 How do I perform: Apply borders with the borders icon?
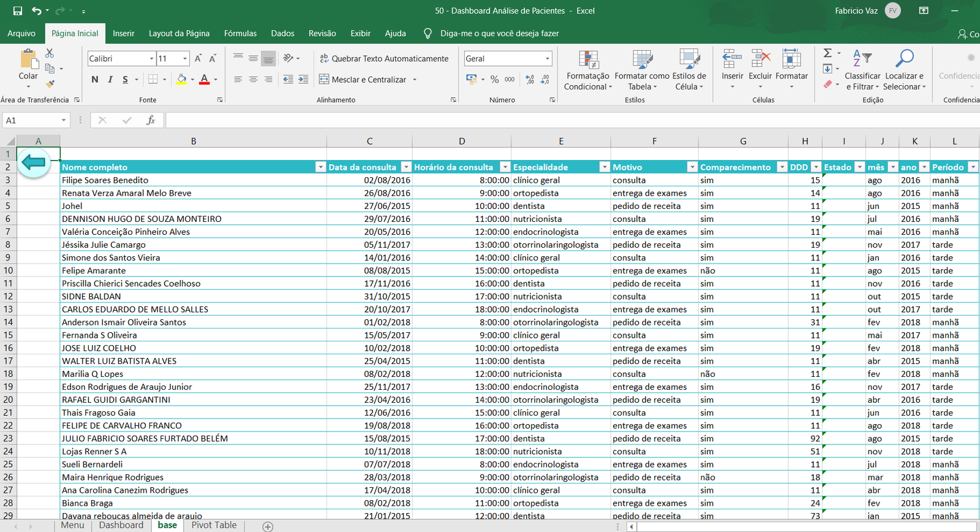(x=153, y=79)
